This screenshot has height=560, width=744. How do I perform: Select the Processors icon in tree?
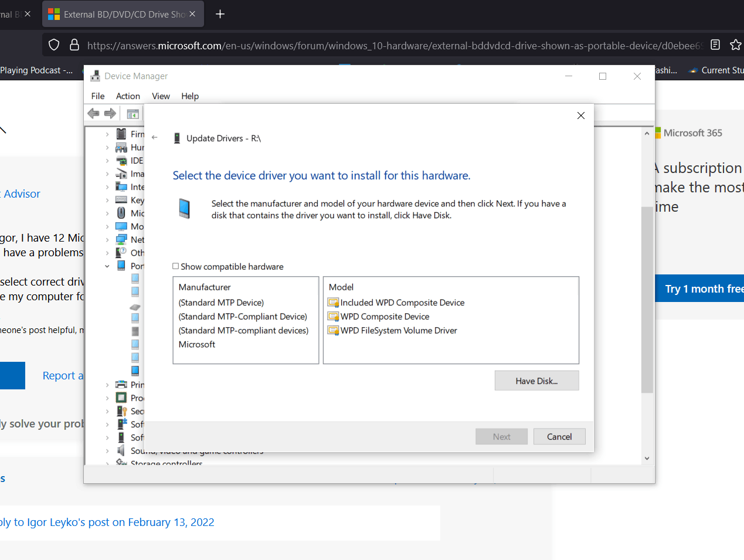(121, 398)
